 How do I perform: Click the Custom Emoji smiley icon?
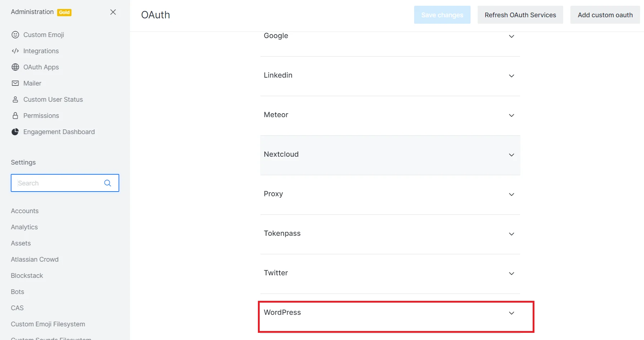[15, 35]
